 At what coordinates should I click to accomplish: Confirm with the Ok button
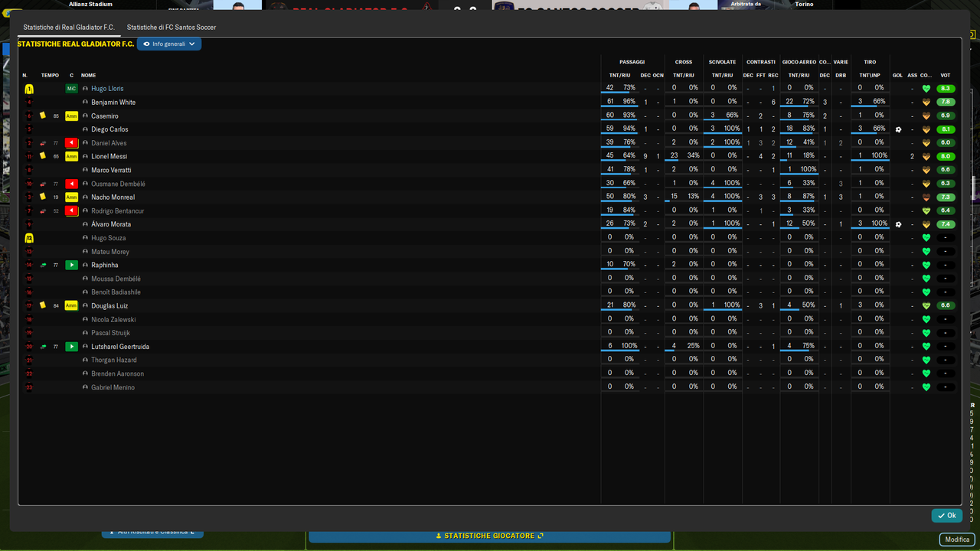click(x=947, y=516)
